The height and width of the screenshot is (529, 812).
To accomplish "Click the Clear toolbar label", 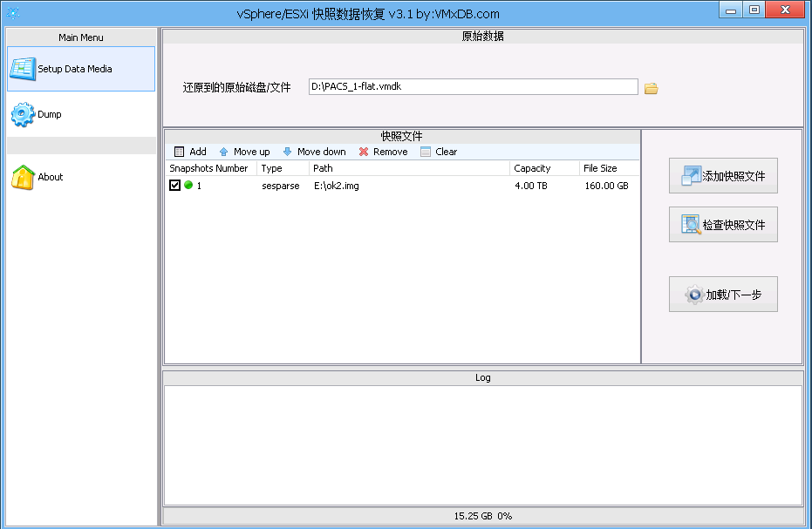I will (447, 152).
